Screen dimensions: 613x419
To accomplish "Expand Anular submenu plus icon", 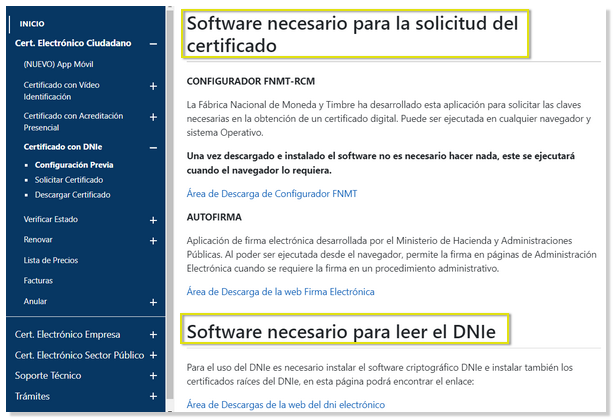I will [153, 302].
